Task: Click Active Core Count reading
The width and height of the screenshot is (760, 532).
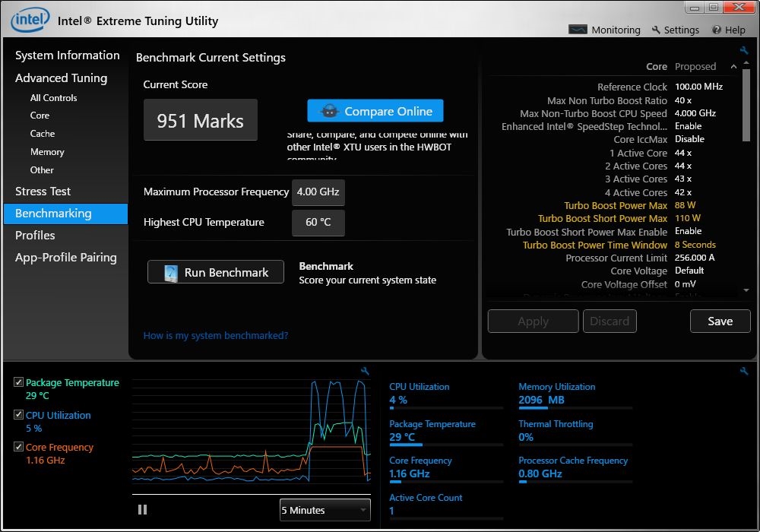Action: point(391,511)
